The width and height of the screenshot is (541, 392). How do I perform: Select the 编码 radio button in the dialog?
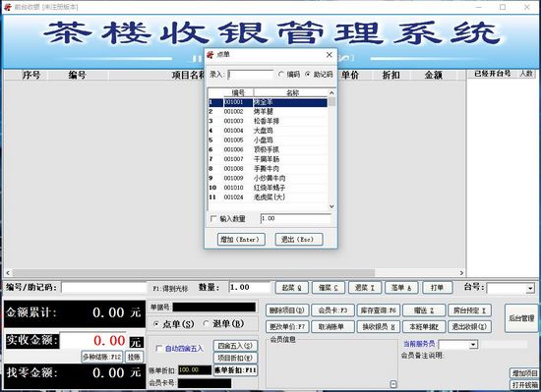click(281, 74)
